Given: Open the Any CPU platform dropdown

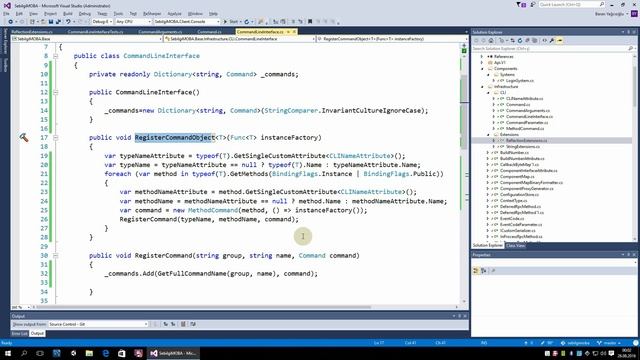Looking at the screenshot, I should click(133, 22).
